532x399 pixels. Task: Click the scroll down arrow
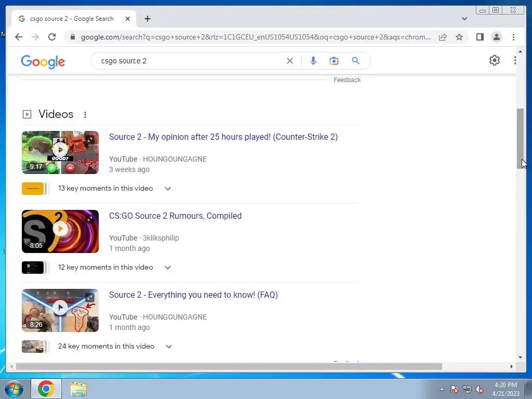[520, 357]
